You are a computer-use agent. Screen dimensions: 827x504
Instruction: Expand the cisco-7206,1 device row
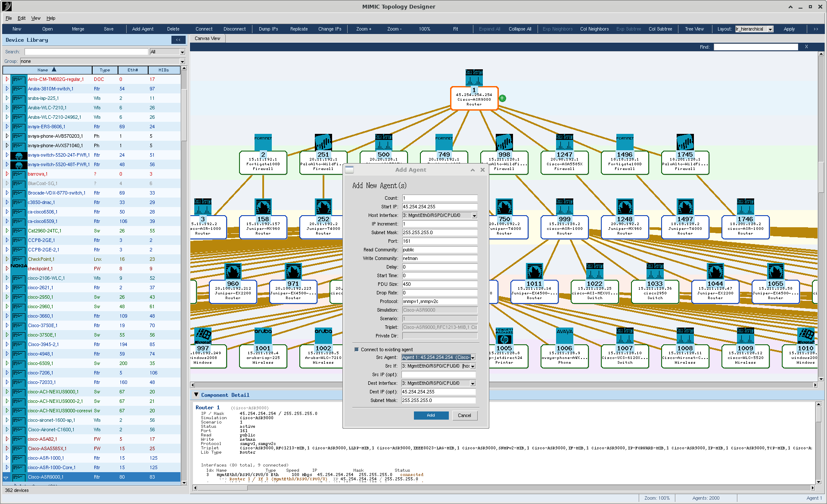click(7, 373)
